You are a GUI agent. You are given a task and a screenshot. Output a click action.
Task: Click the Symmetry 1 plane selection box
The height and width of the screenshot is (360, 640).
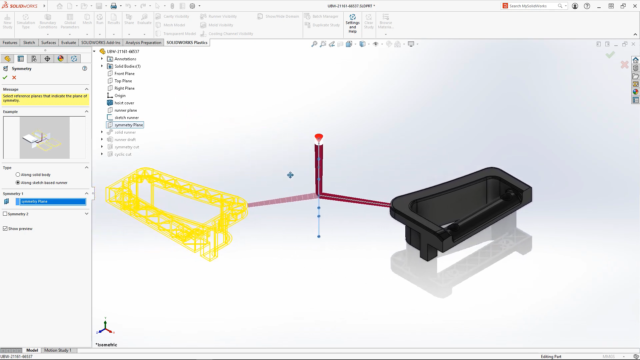[x=51, y=201]
